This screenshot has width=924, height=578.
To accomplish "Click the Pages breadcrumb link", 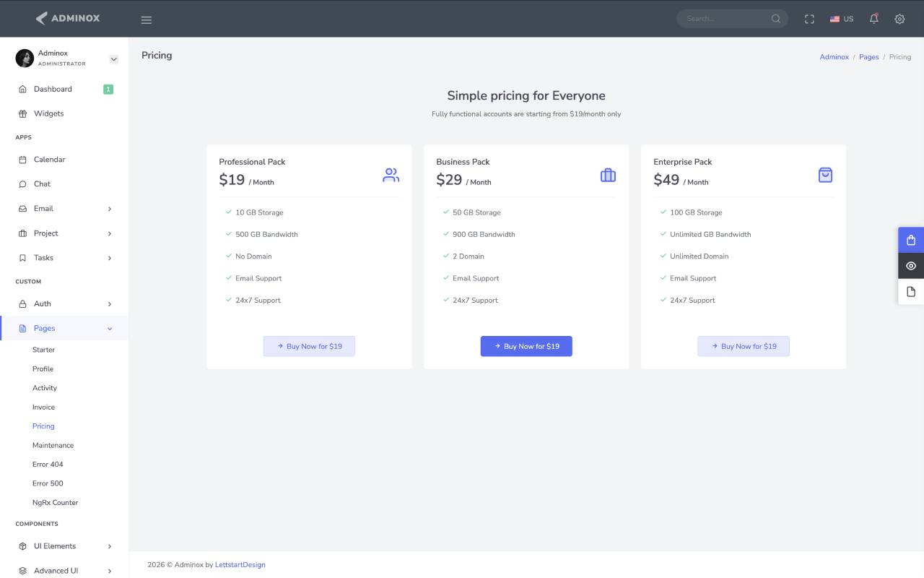I will click(x=869, y=57).
